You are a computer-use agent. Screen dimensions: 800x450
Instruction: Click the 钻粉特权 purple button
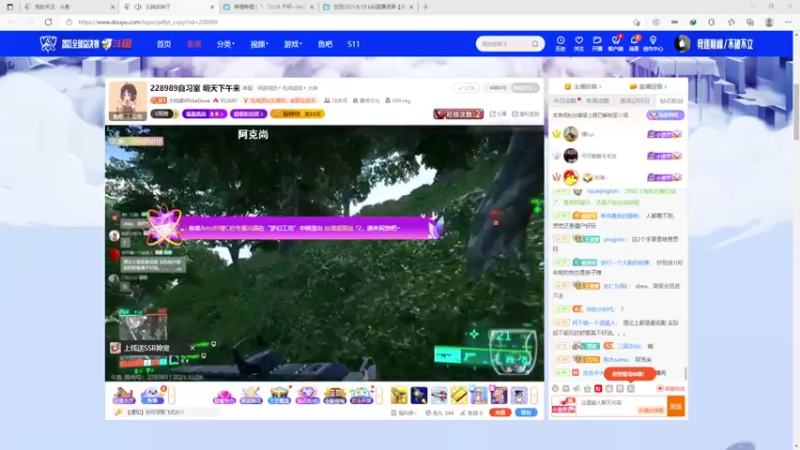(x=665, y=115)
